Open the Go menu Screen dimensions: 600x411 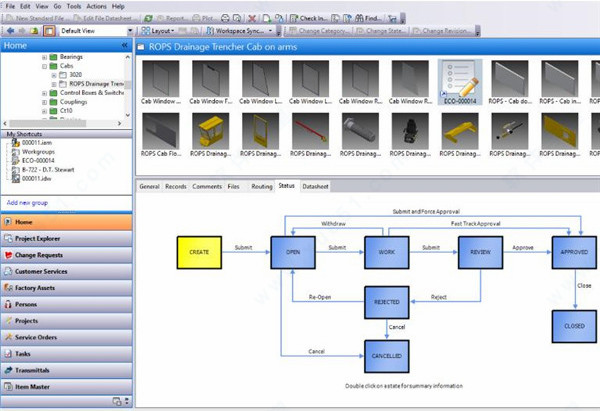point(57,6)
